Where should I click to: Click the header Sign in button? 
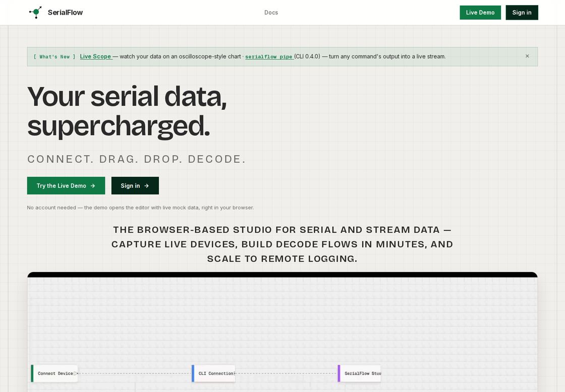click(522, 13)
